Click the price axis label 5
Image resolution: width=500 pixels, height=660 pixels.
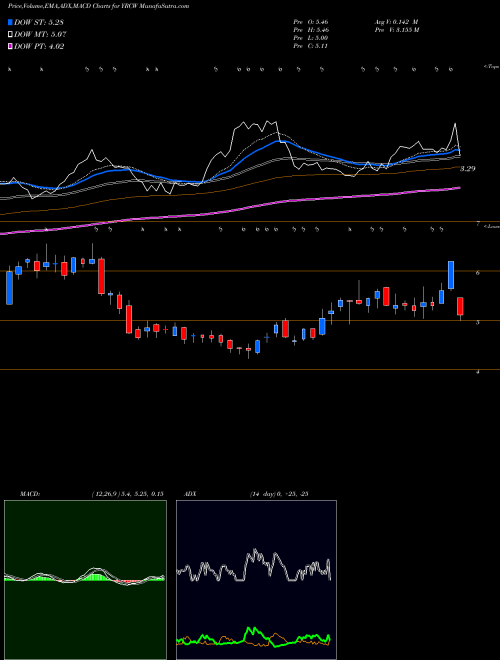click(x=478, y=322)
